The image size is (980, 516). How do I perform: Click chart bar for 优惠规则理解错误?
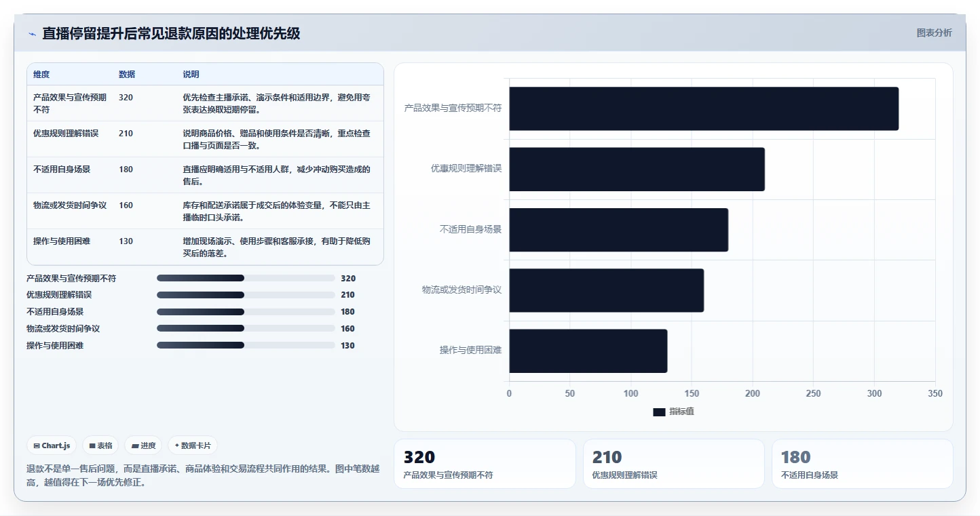click(x=637, y=169)
